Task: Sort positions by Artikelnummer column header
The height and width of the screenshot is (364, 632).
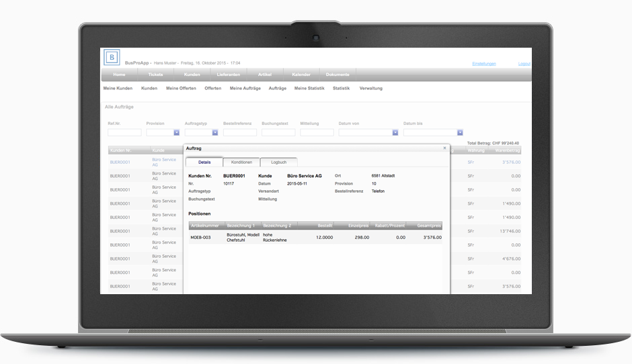Action: (206, 226)
